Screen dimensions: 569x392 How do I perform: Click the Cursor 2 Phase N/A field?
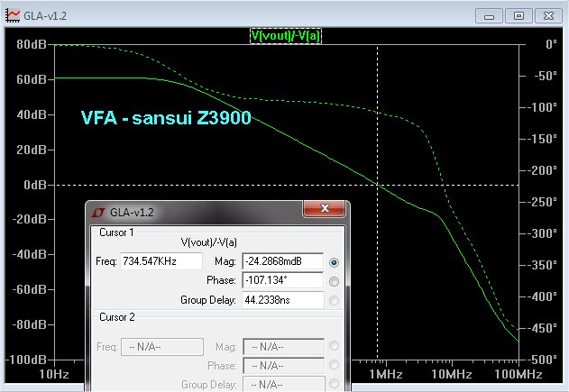(283, 366)
